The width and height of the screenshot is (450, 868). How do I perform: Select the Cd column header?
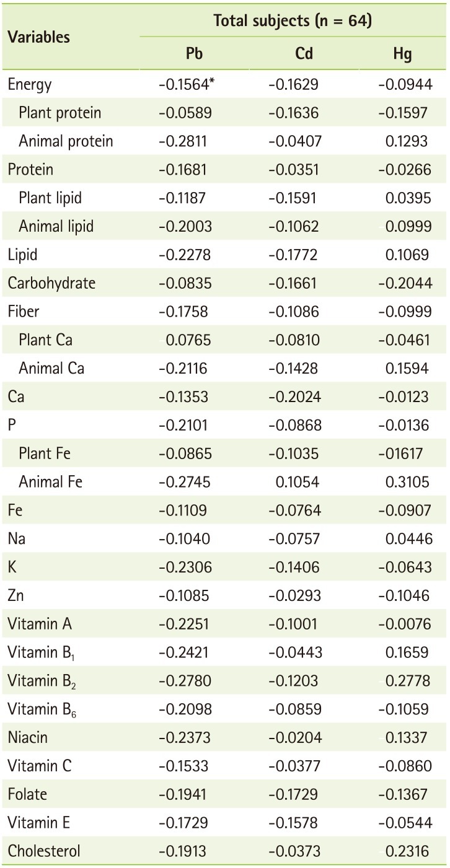pos(304,54)
